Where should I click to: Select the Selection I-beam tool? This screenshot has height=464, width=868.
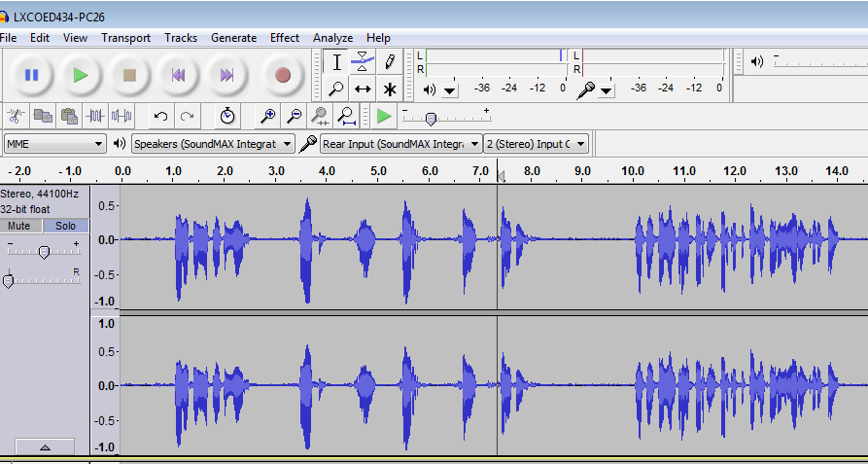(336, 62)
